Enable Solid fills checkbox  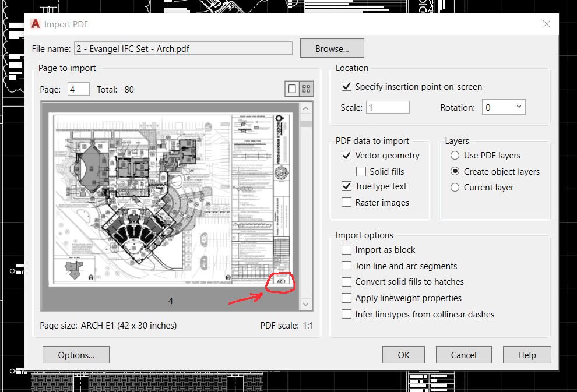361,171
